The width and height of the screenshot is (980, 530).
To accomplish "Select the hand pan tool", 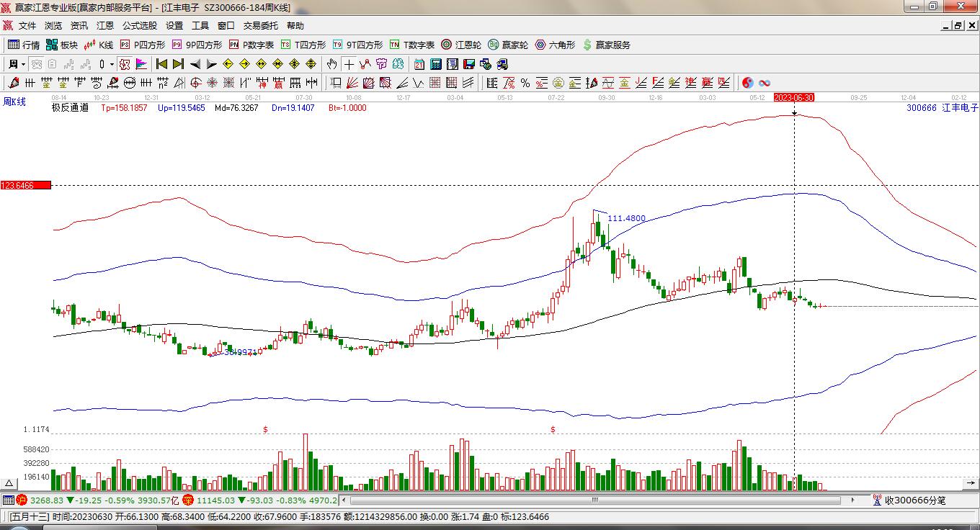I will [x=331, y=64].
